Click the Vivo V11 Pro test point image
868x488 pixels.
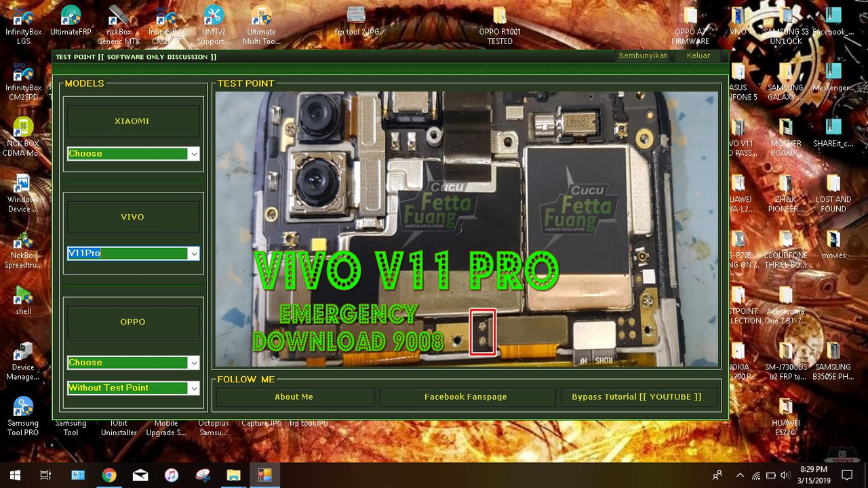(467, 229)
